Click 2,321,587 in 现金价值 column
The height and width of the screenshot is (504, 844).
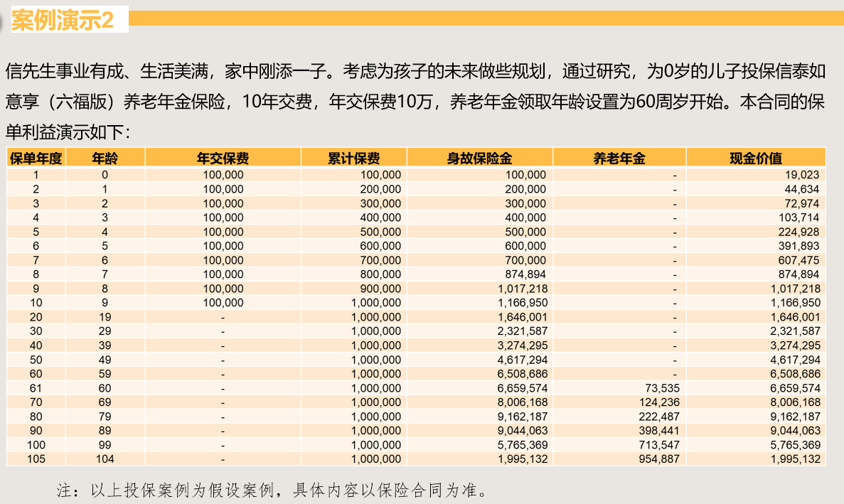(796, 331)
